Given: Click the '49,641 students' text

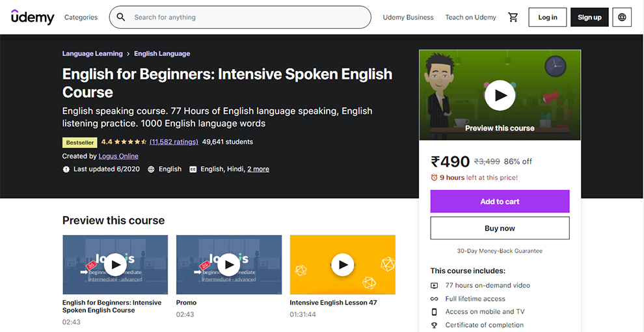Looking at the screenshot, I should 228,142.
